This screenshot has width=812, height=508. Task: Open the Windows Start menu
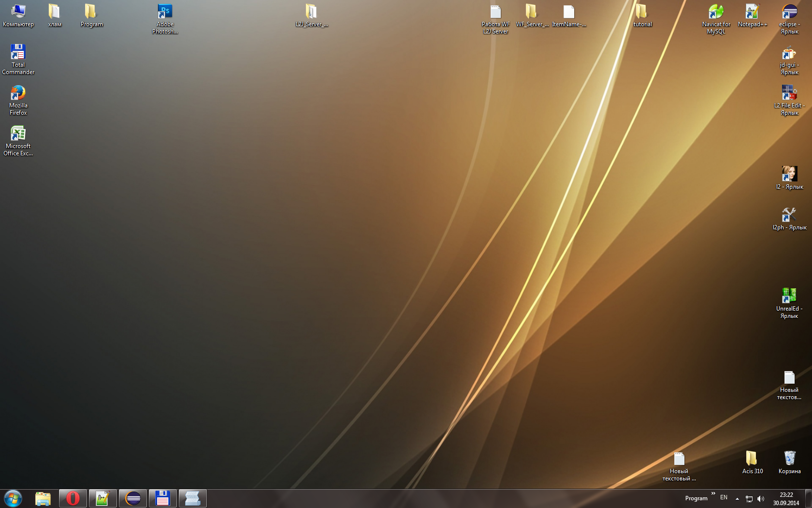point(13,498)
